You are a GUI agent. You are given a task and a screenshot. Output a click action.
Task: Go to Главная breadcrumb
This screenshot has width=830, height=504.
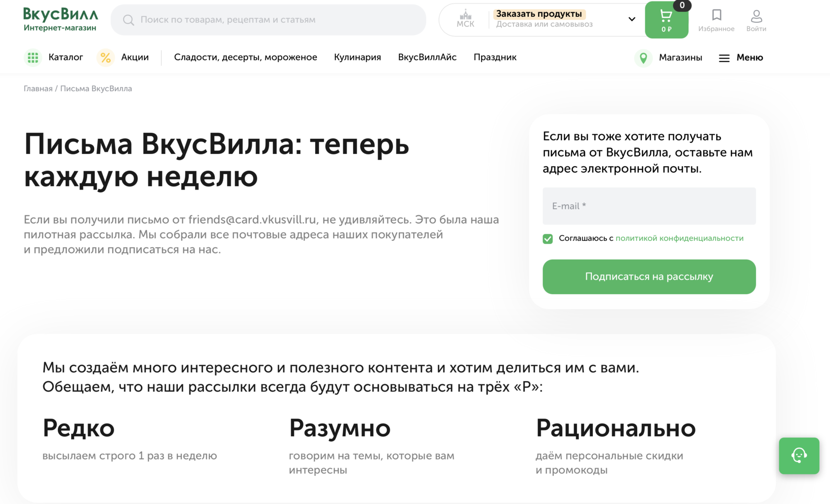click(38, 89)
